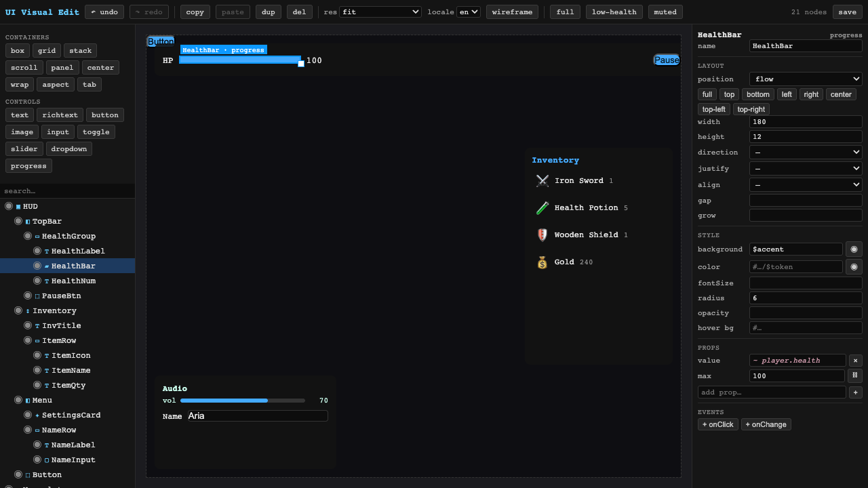The height and width of the screenshot is (488, 868).
Task: Remove the player.health value binding
Action: click(x=856, y=361)
